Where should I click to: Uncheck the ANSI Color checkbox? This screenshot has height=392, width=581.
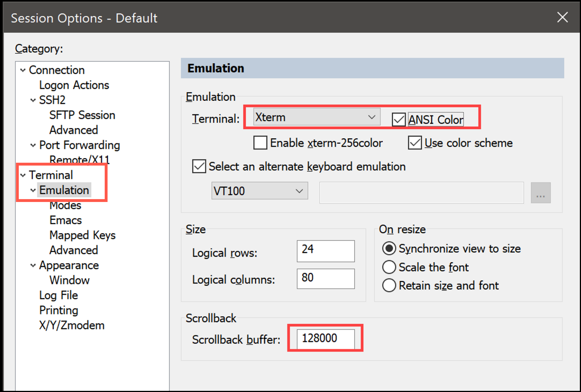tap(399, 119)
